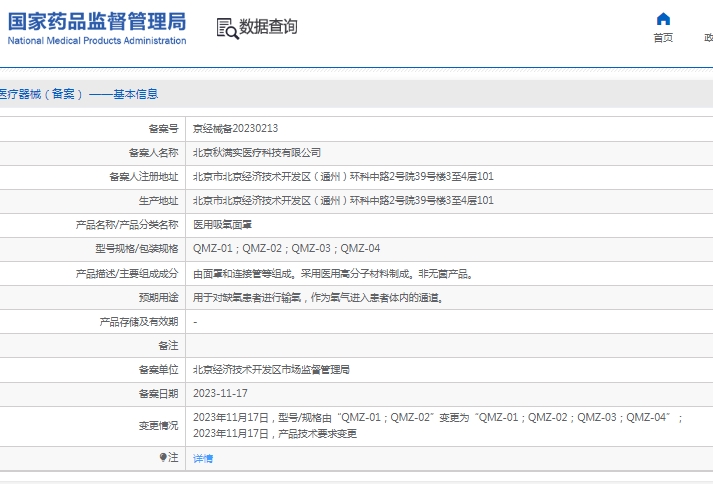713x484 pixels.
Task: Click the 生产地址 address value
Action: [343, 201]
